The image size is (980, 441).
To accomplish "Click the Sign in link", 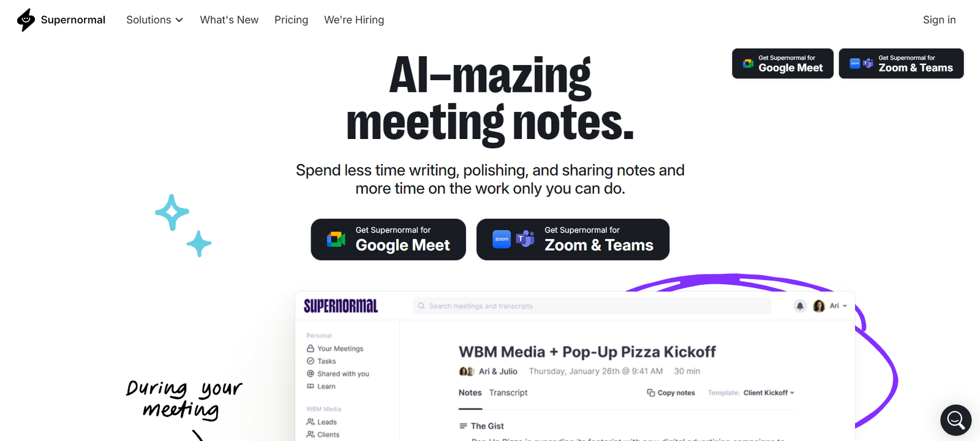I will tap(939, 20).
